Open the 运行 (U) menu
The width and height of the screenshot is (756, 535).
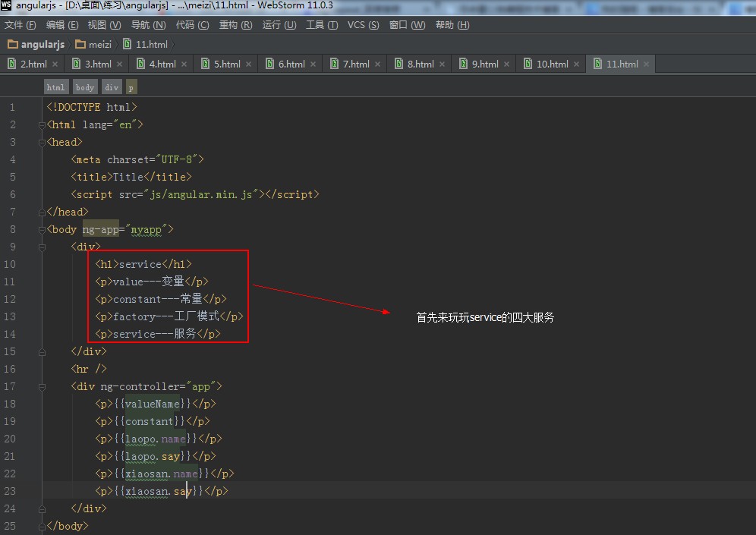click(x=279, y=25)
